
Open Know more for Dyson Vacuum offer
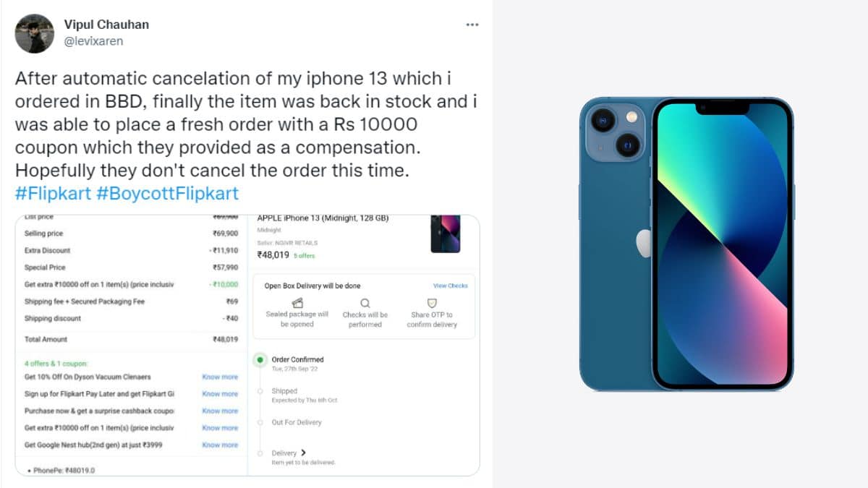220,377
